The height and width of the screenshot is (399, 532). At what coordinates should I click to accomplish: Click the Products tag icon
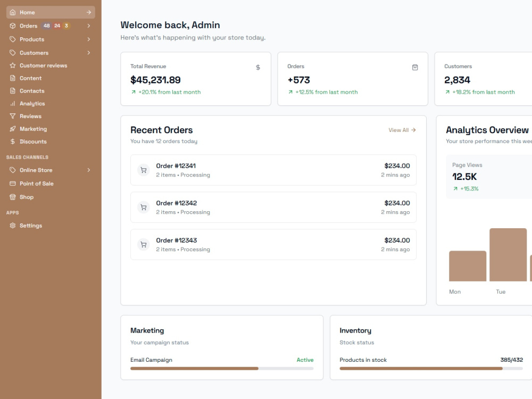[x=13, y=39]
